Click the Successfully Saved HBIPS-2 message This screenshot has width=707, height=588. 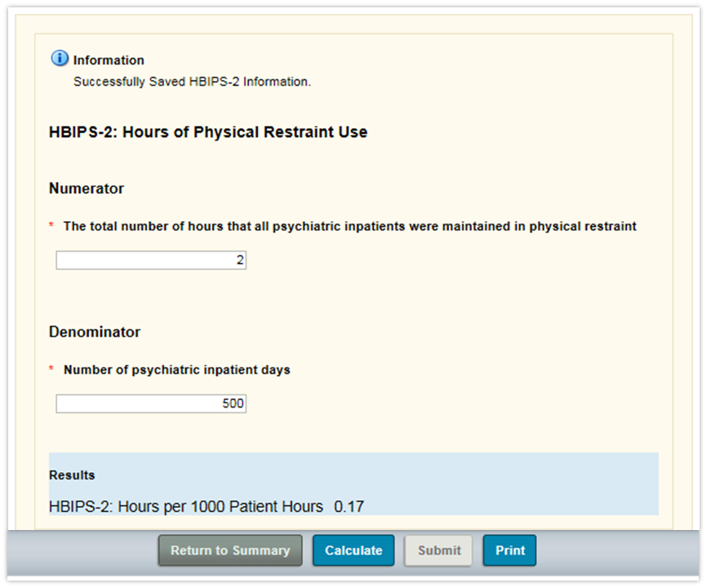192,82
